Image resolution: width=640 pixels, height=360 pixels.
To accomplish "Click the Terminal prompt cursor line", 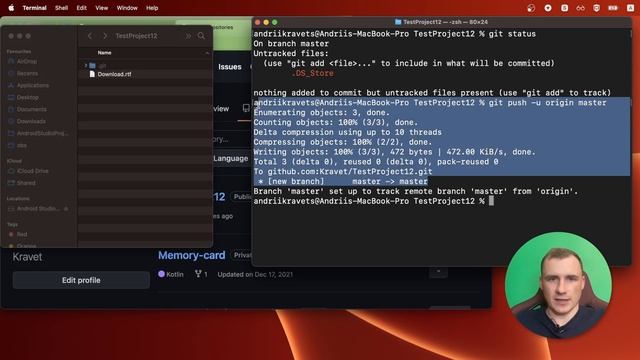I will pyautogui.click(x=373, y=201).
